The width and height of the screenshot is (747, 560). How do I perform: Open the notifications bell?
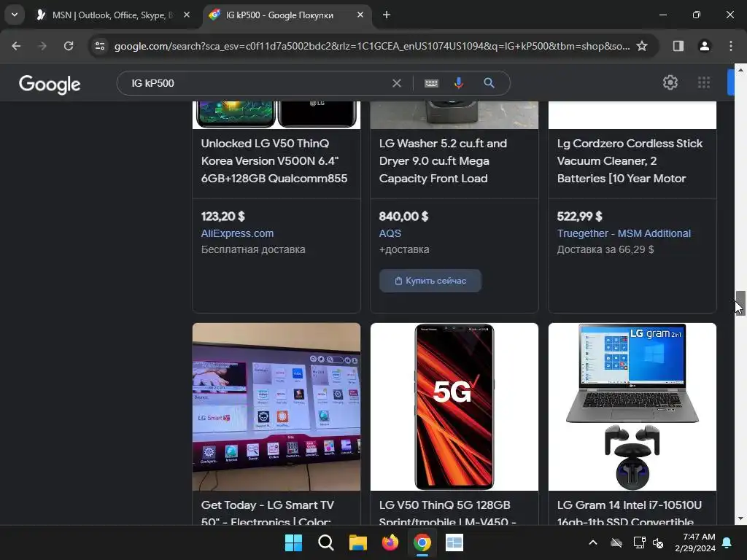727,542
